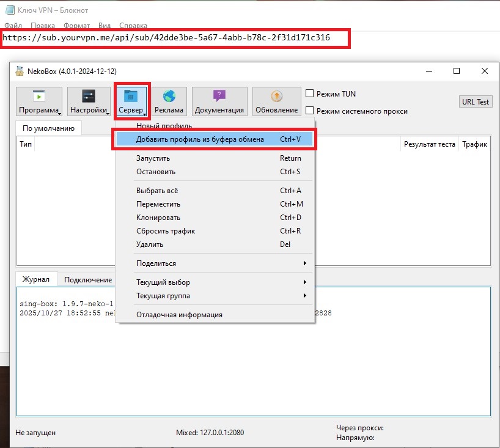
Task: Open the Настройки toolbar icon
Action: point(89,97)
